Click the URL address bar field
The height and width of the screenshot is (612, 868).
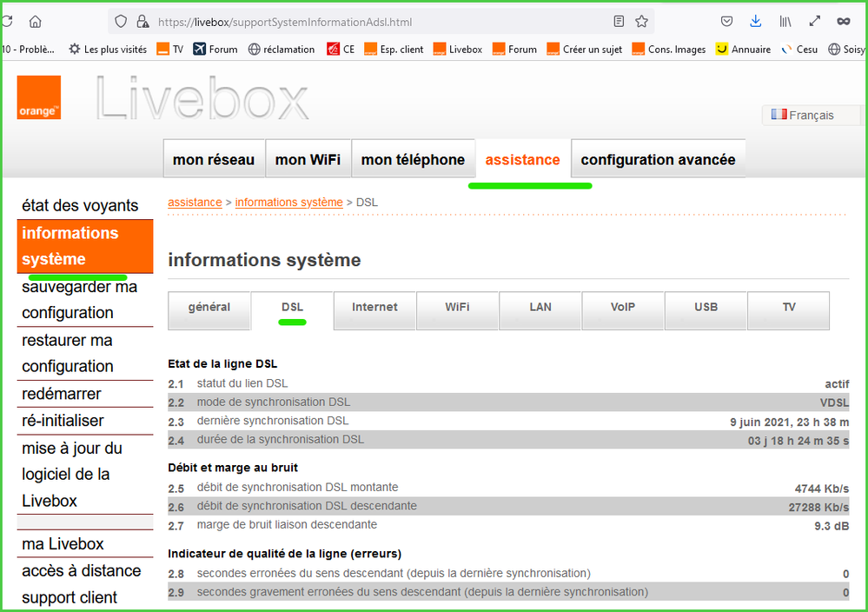[x=379, y=22]
